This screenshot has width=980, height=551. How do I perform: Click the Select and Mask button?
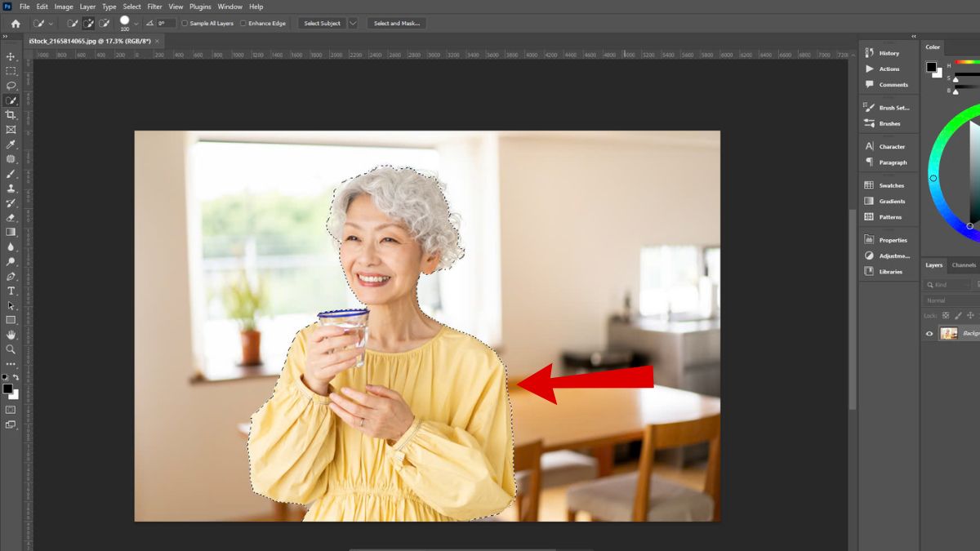tap(396, 24)
